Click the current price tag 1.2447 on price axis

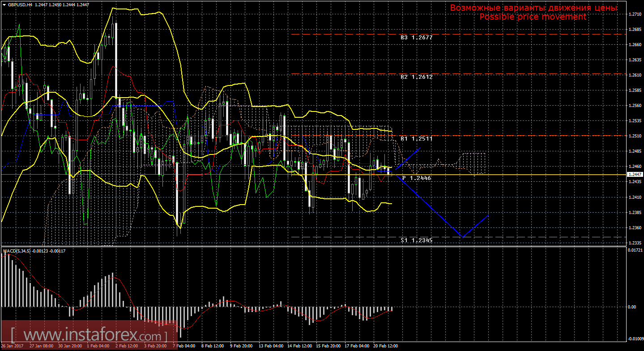coord(635,174)
